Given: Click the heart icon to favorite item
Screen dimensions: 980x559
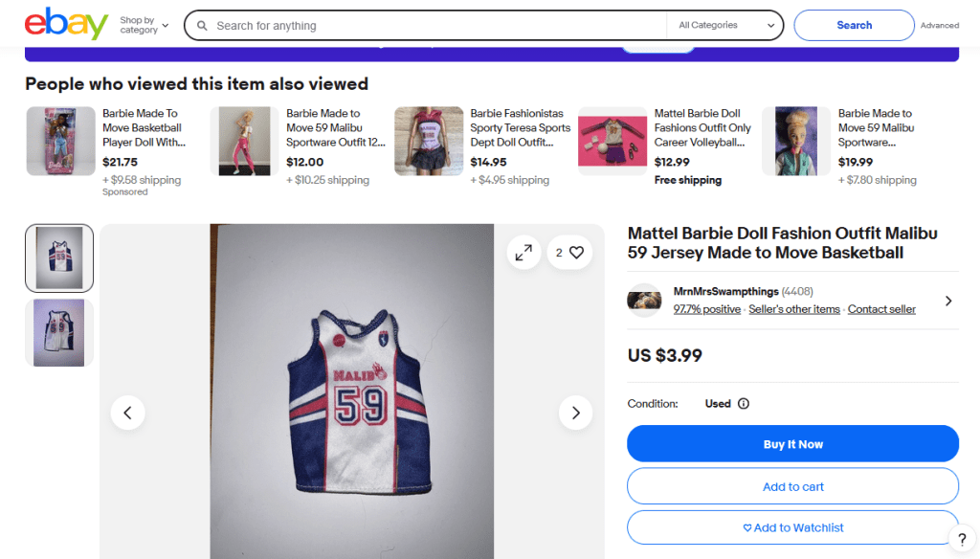Looking at the screenshot, I should (x=576, y=253).
